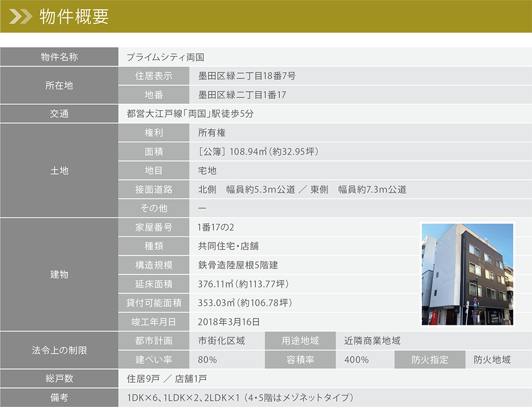Click the 用途地域 label cell
Screen dimensions: 532x407
click(x=300, y=341)
